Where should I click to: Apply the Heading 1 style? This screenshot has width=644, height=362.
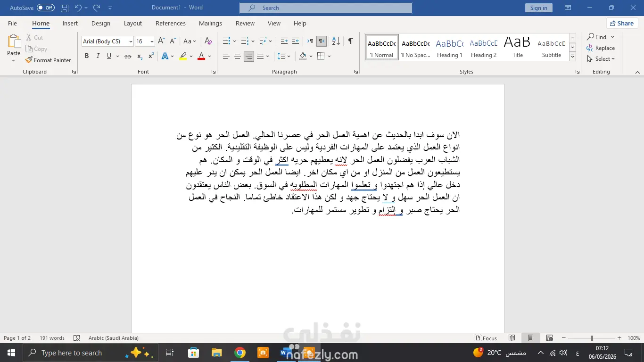click(450, 47)
